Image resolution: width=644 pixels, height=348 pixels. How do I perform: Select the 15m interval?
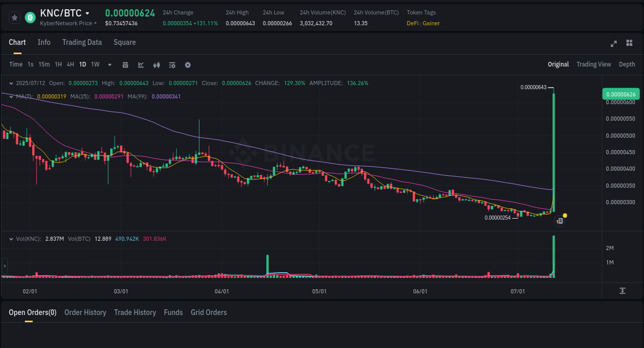(x=44, y=64)
